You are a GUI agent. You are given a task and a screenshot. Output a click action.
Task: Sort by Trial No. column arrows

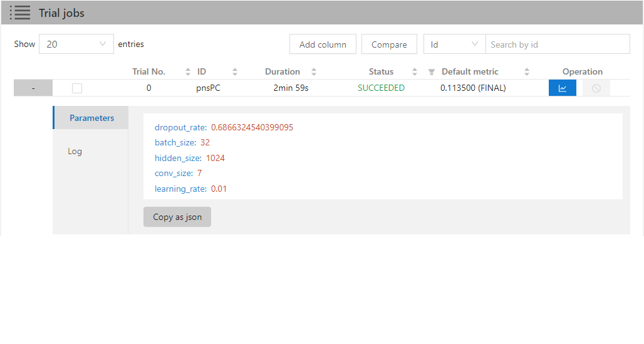click(188, 72)
